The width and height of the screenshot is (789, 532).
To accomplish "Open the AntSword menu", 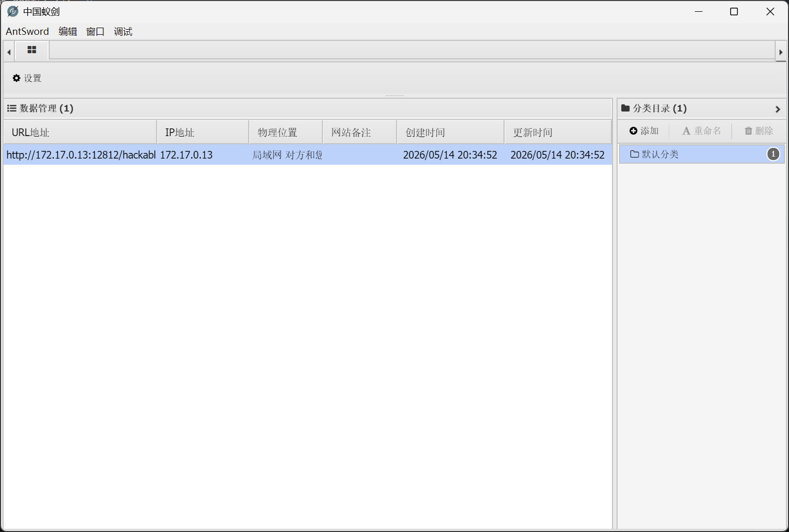I will (x=27, y=31).
